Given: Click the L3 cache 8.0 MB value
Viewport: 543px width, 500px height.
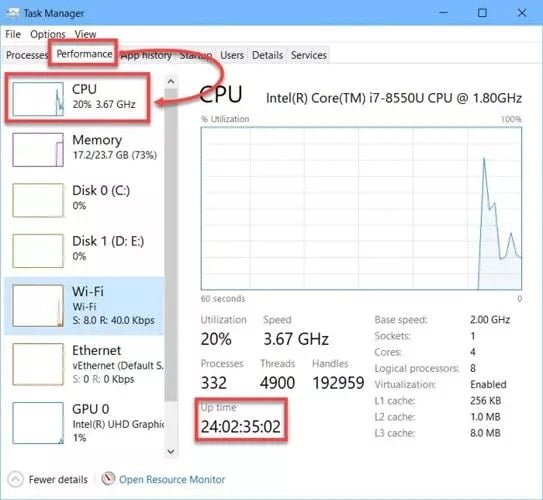Looking at the screenshot, I should pos(485,433).
